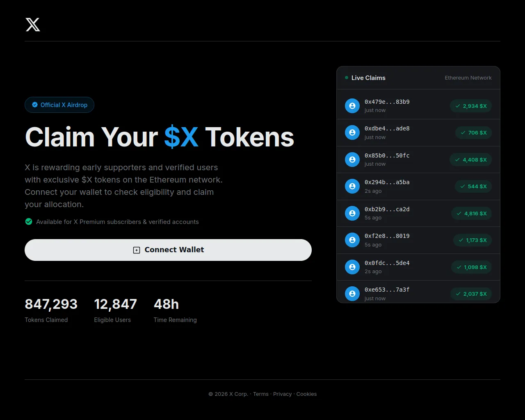Click the checkmark in the 4,408 $X badge
Screen dimensions: 525x420
point(457,160)
